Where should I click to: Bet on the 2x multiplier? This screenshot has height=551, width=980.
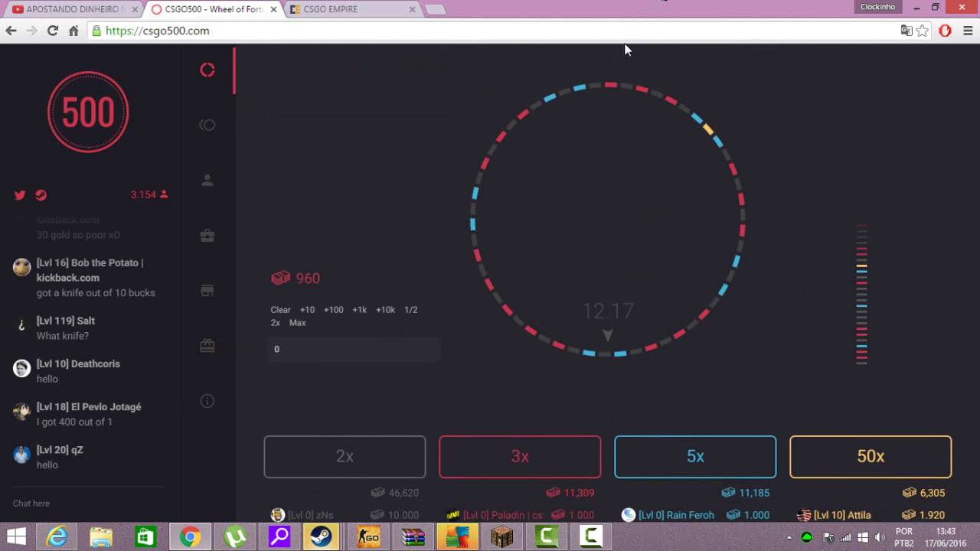(345, 457)
